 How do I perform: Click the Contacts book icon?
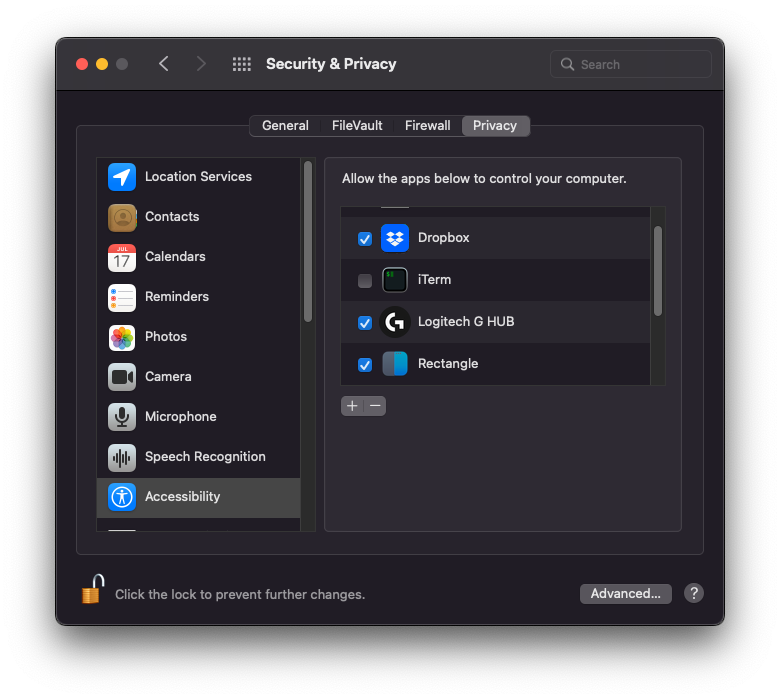122,217
